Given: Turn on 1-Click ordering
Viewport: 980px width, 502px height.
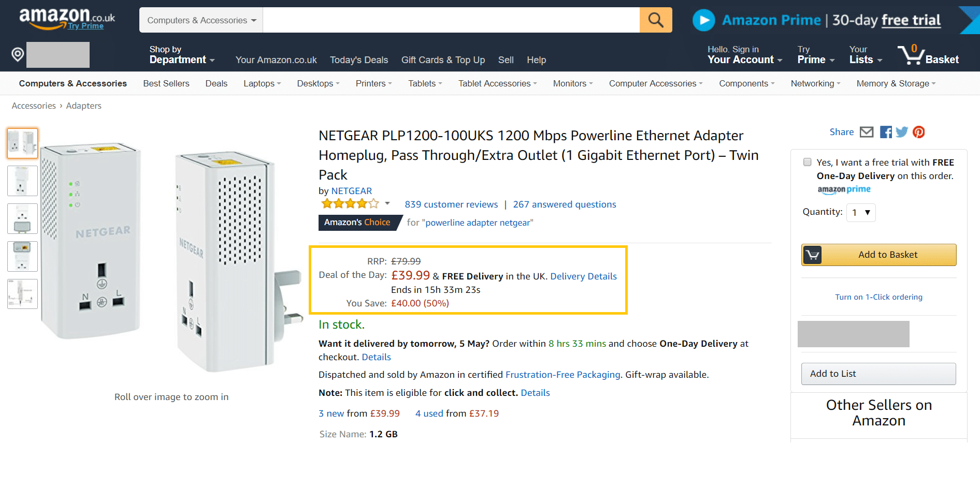Looking at the screenshot, I should click(x=878, y=297).
